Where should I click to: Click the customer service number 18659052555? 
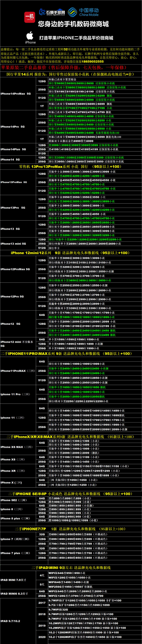pyautogui.click(x=93, y=61)
